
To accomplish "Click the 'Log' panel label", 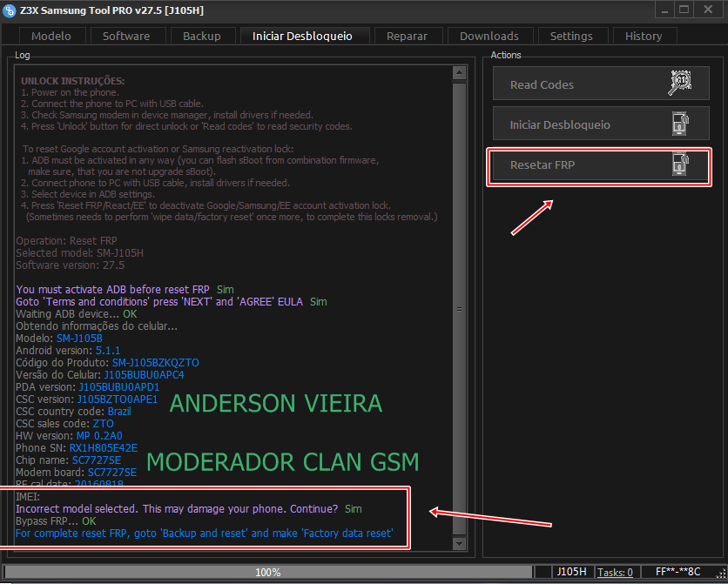I will 23,55.
